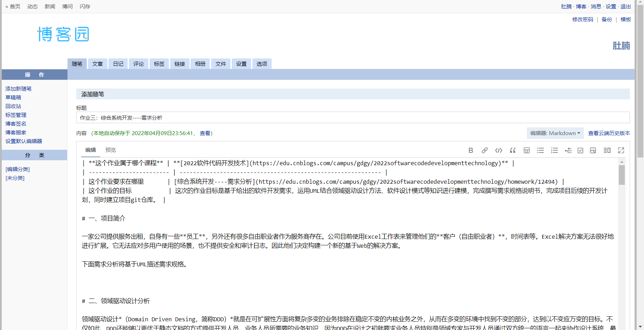Insert a code block with the code icon
The image size is (644, 330).
click(499, 150)
